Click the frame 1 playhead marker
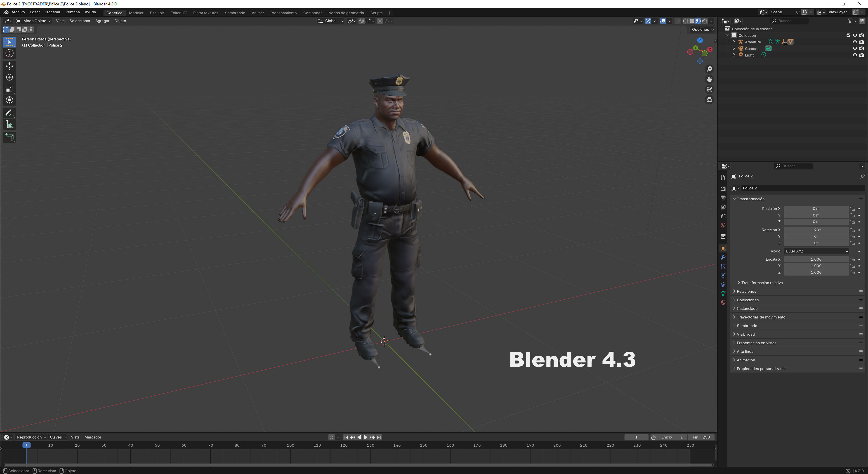The width and height of the screenshot is (868, 474). 26,445
